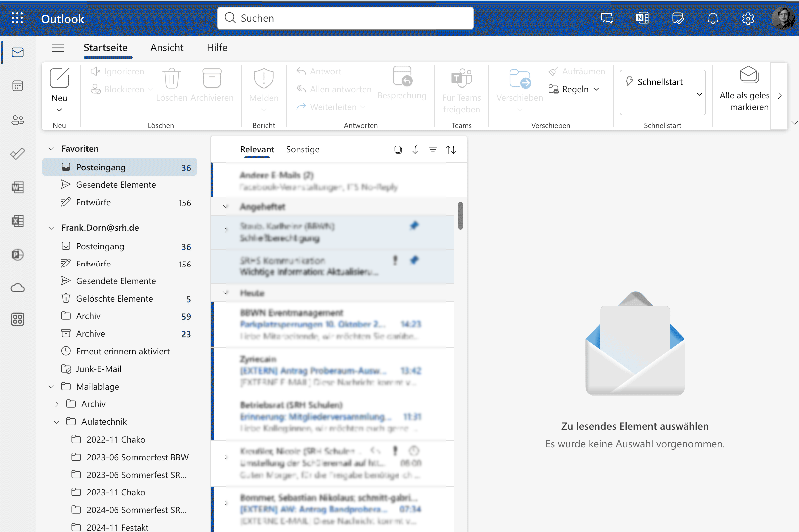Click the Suchen search field
The width and height of the screenshot is (799, 532).
tap(346, 18)
